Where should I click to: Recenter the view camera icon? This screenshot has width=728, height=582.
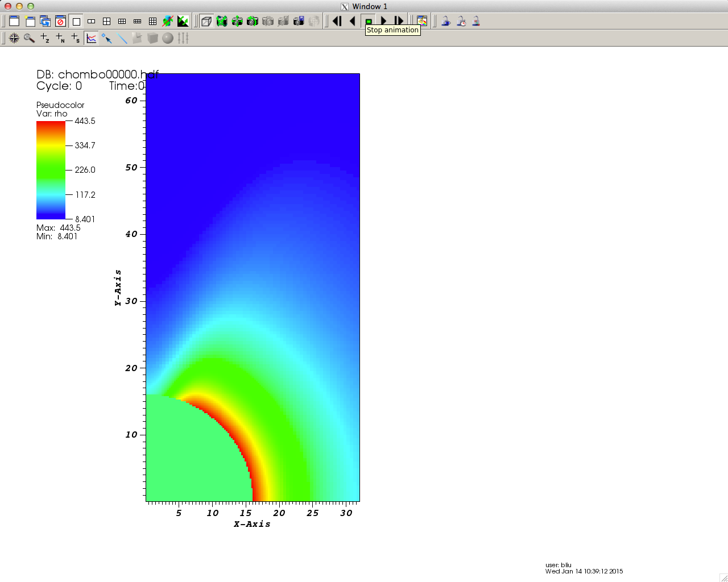237,21
